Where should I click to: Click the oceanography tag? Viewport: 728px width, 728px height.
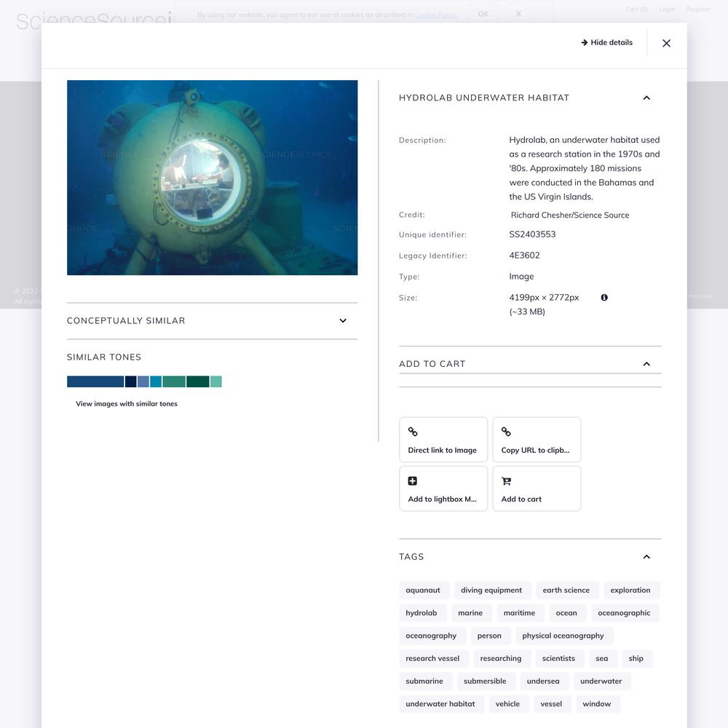[x=431, y=636]
